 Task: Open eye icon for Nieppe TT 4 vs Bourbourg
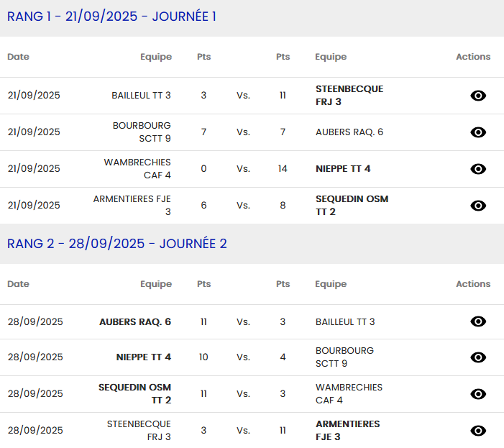[x=478, y=357]
